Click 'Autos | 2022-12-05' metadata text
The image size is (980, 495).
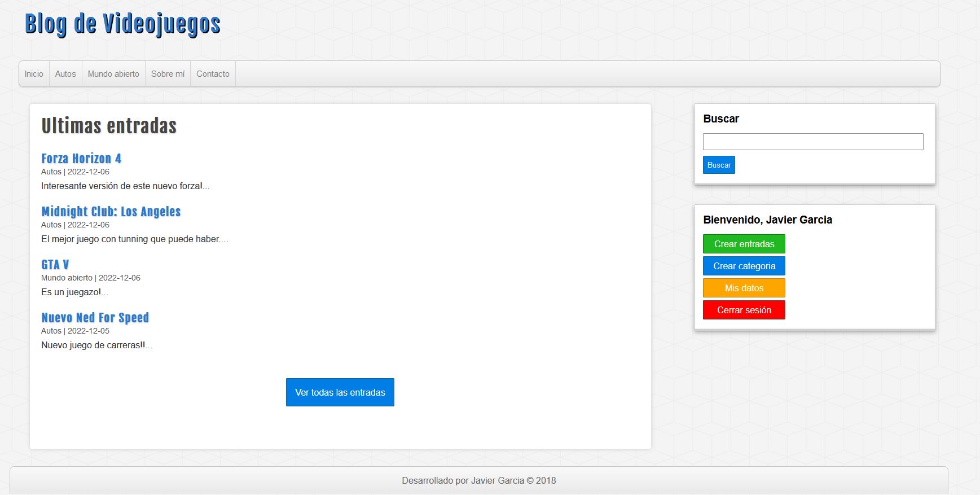[x=75, y=331]
